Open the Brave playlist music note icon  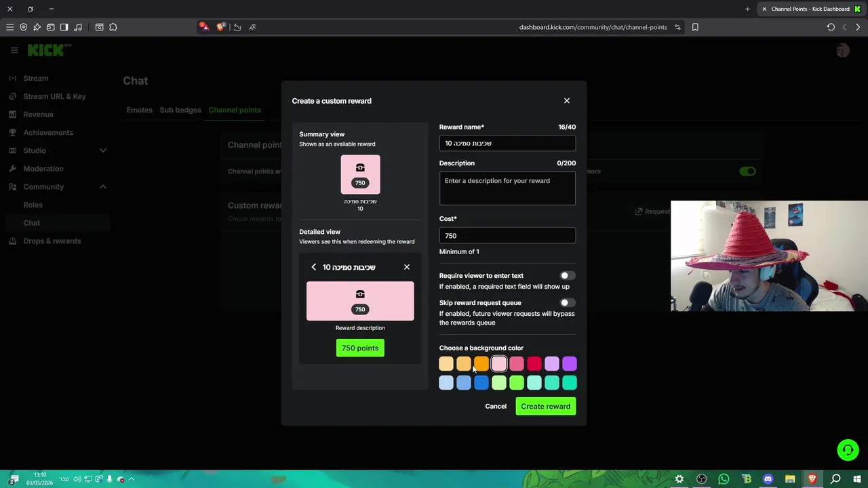[x=78, y=27]
